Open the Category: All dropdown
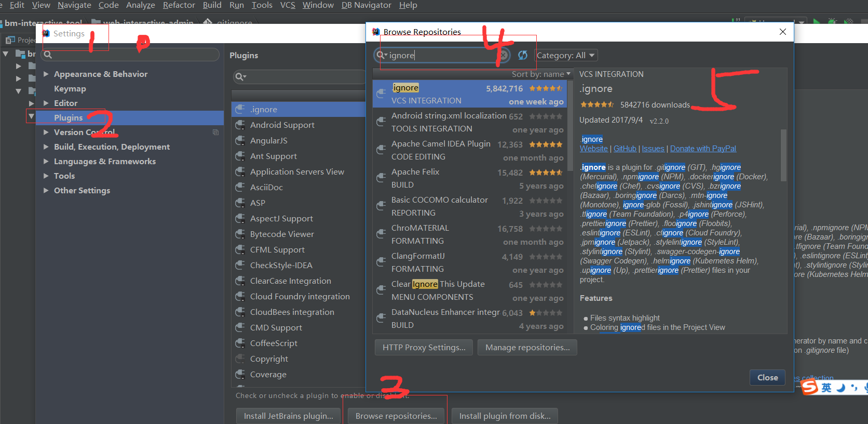868x424 pixels. click(566, 55)
